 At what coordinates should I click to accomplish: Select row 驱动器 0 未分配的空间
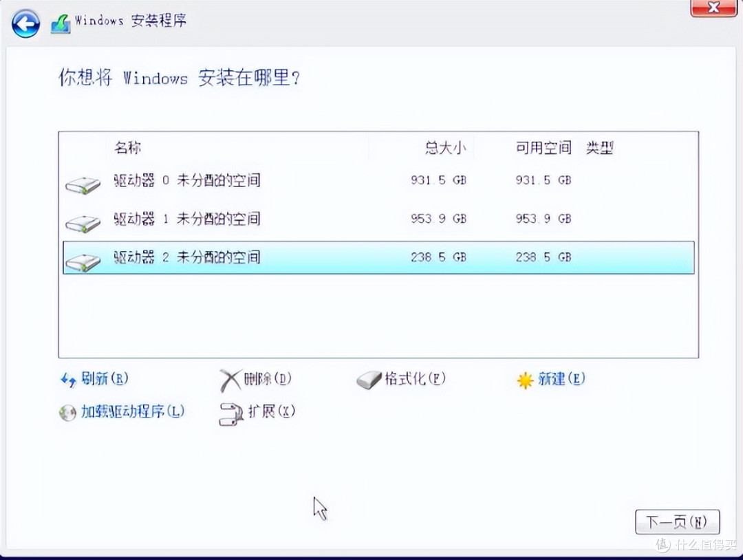(x=378, y=180)
